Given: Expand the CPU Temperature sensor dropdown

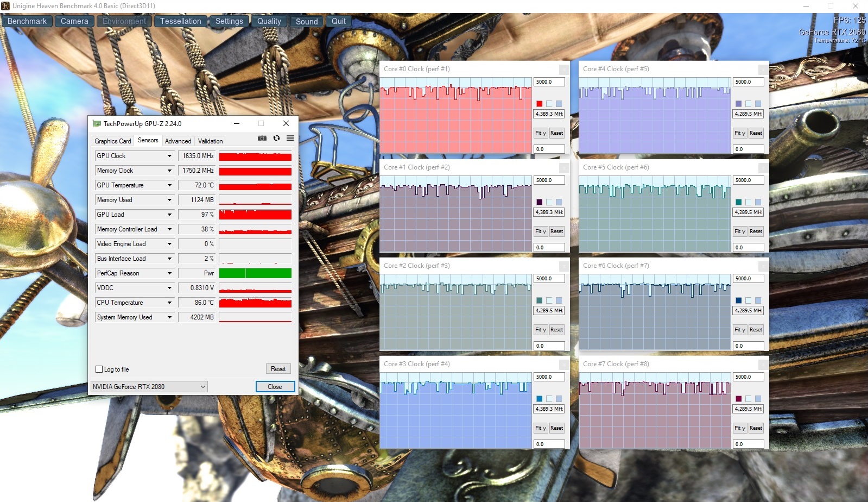Looking at the screenshot, I should pyautogui.click(x=169, y=303).
